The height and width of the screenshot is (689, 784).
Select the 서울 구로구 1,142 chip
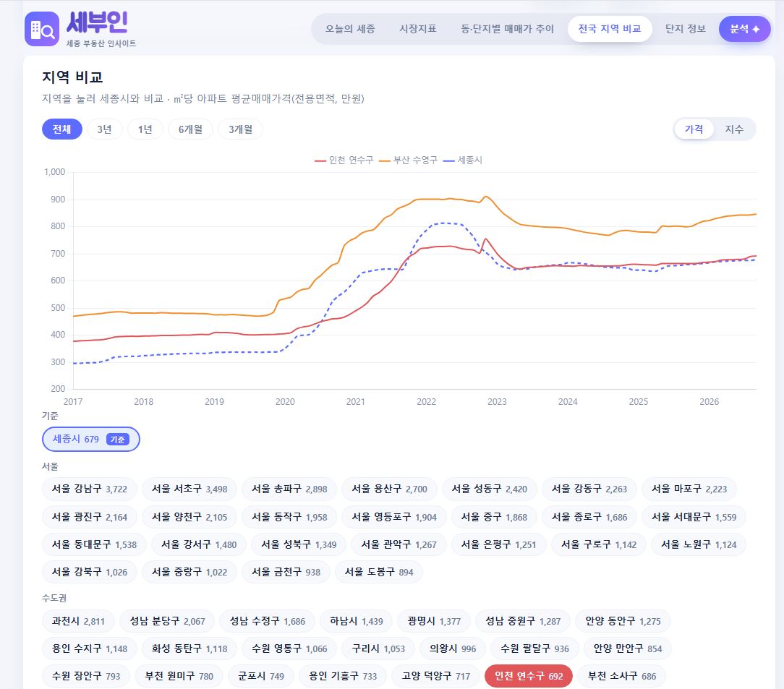[599, 544]
